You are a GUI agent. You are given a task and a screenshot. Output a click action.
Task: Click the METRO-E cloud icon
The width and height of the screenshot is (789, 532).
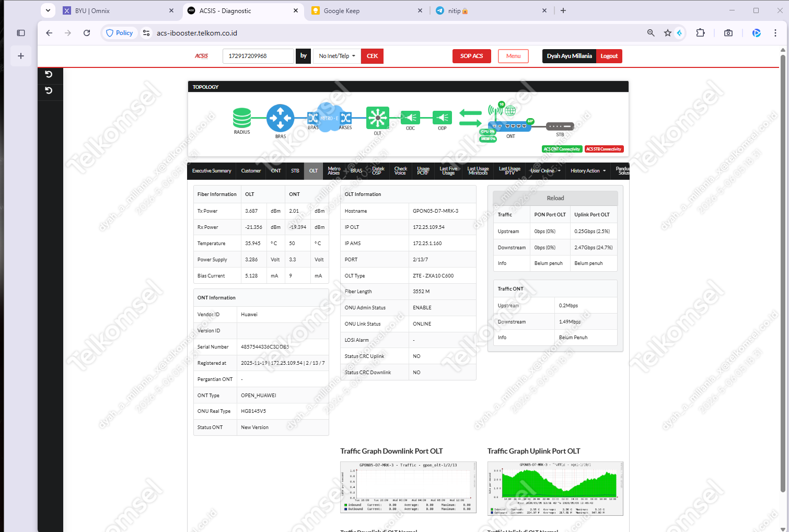click(329, 117)
